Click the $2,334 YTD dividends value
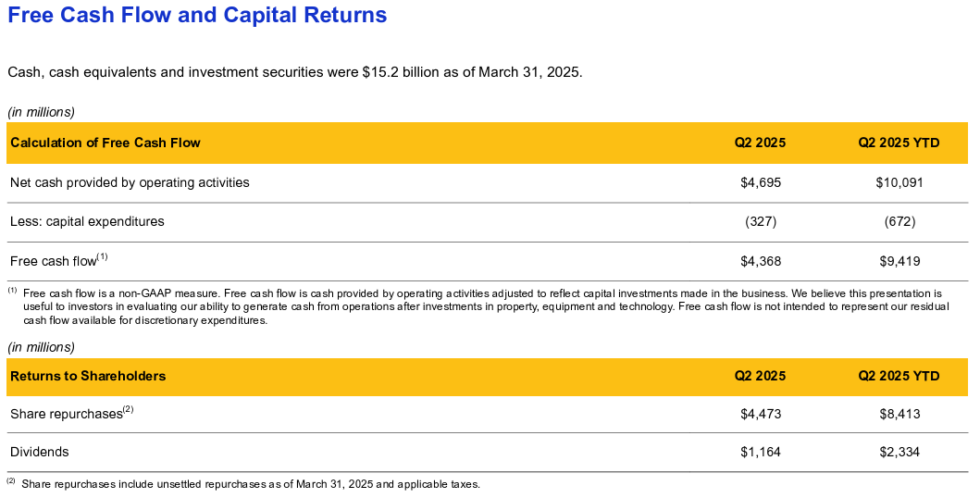Image resolution: width=980 pixels, height=498 pixels. (899, 452)
